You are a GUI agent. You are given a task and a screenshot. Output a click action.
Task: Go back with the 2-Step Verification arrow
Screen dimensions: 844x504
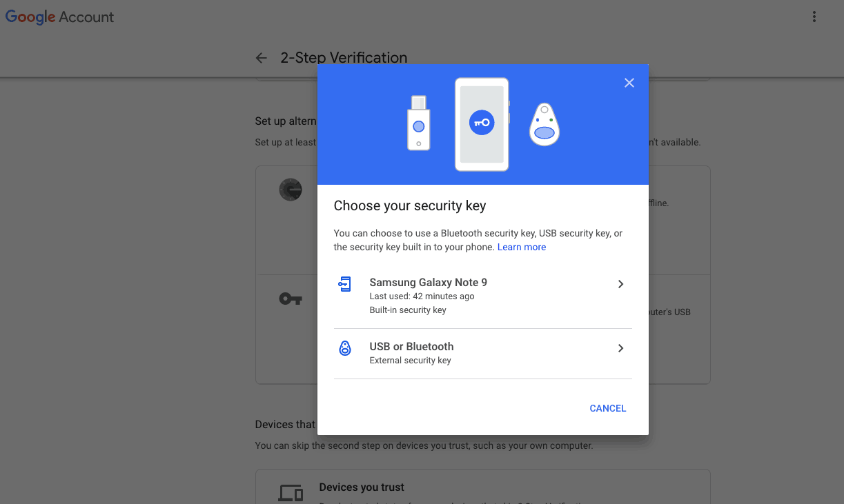click(x=261, y=58)
